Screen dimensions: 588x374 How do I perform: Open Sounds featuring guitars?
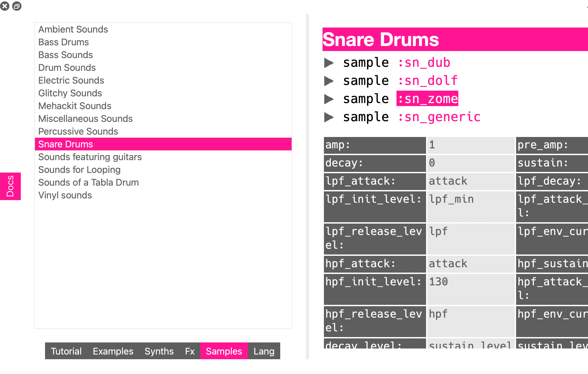[163, 157]
